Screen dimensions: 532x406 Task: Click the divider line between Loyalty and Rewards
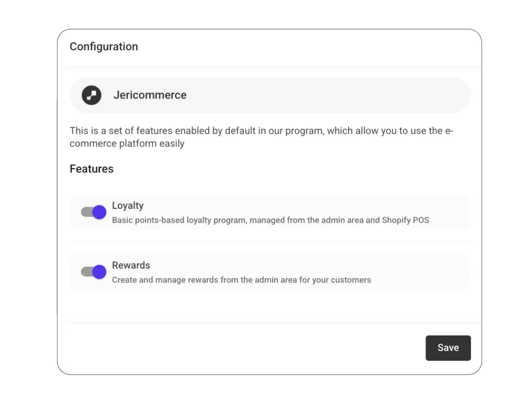click(270, 242)
